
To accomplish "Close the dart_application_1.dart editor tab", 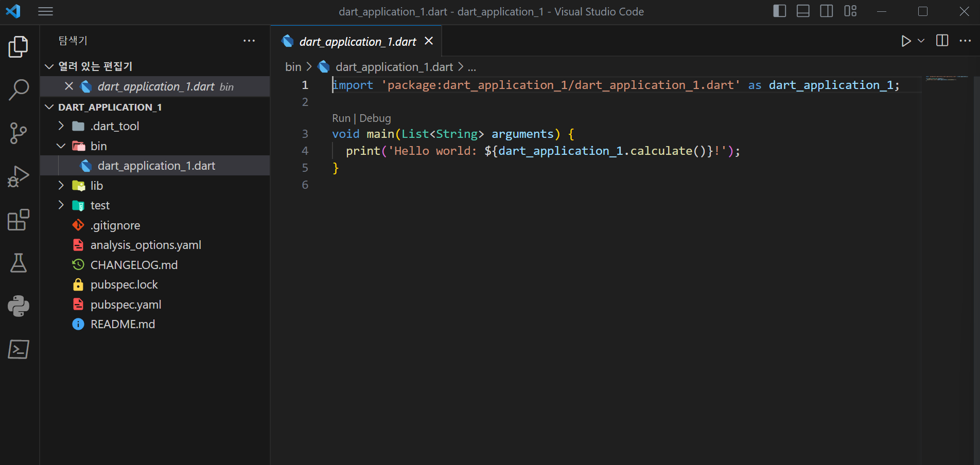I will click(x=429, y=41).
